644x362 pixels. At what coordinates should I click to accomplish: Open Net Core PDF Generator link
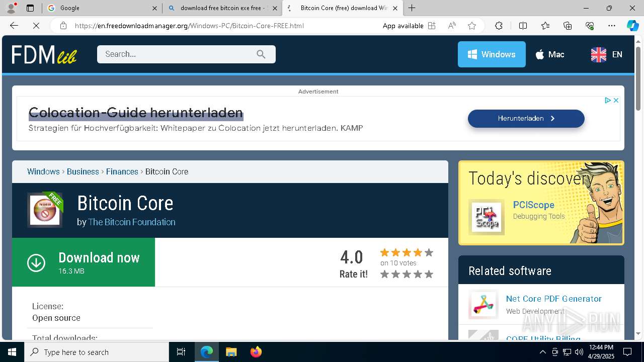(553, 299)
